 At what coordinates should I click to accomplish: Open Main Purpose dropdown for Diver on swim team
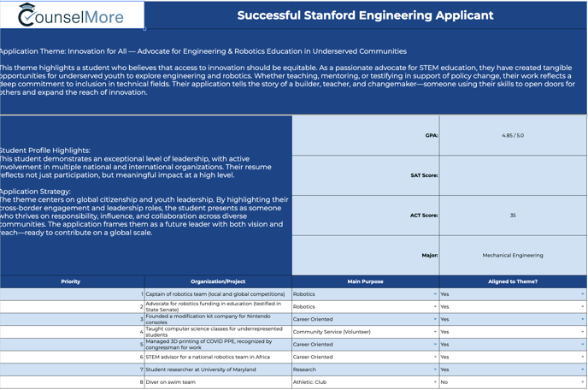click(435, 382)
